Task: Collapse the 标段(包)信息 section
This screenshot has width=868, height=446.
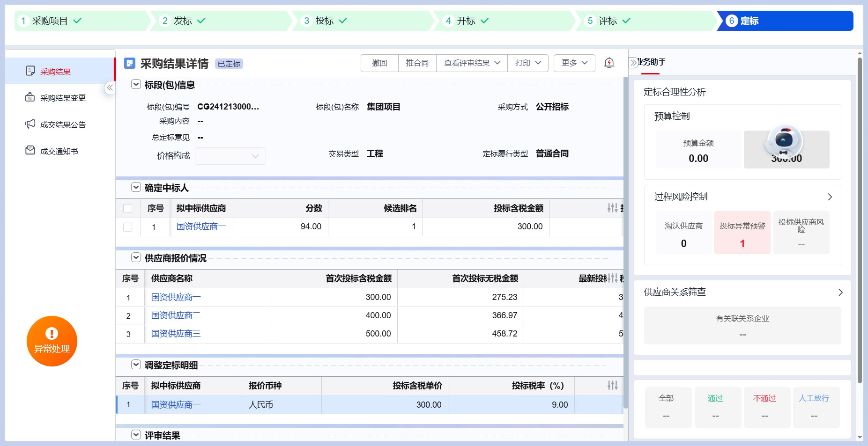Action: click(x=136, y=84)
